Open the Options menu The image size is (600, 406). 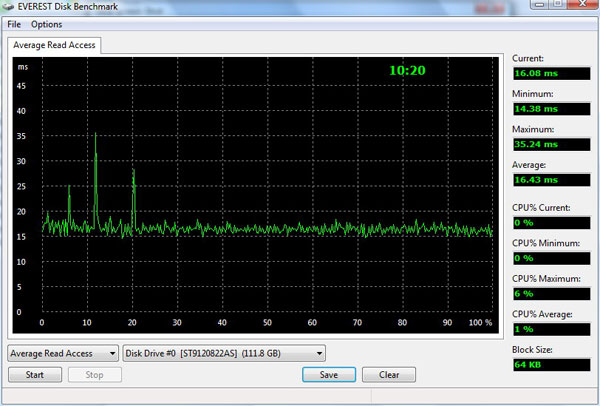point(47,24)
